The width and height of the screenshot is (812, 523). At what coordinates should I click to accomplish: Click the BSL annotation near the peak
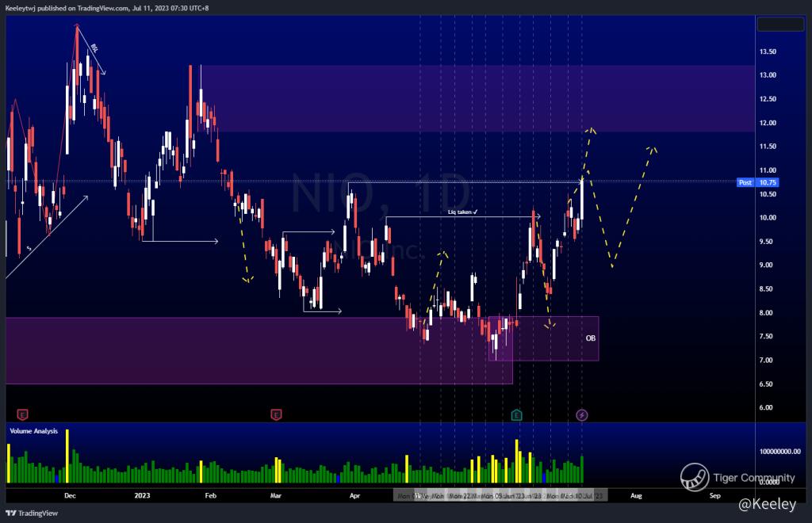pyautogui.click(x=94, y=48)
